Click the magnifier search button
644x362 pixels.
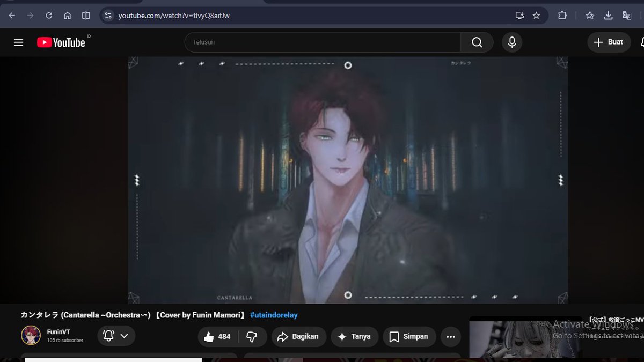click(477, 42)
